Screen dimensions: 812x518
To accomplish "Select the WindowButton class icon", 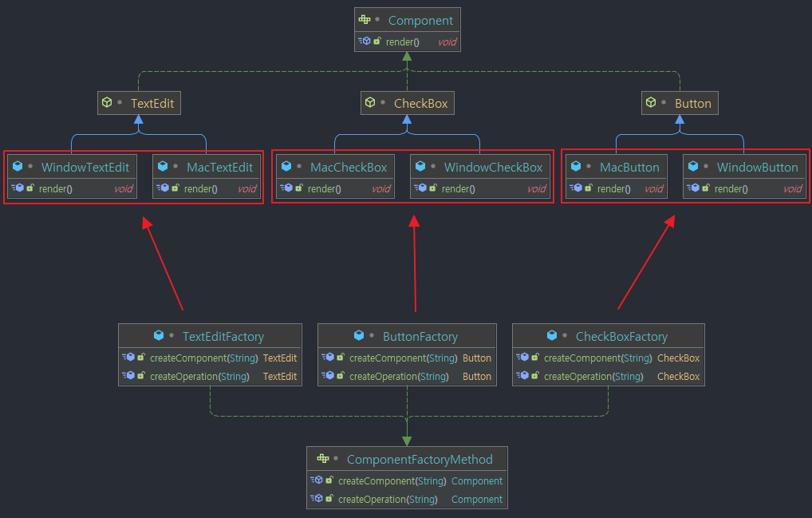I will pos(693,166).
